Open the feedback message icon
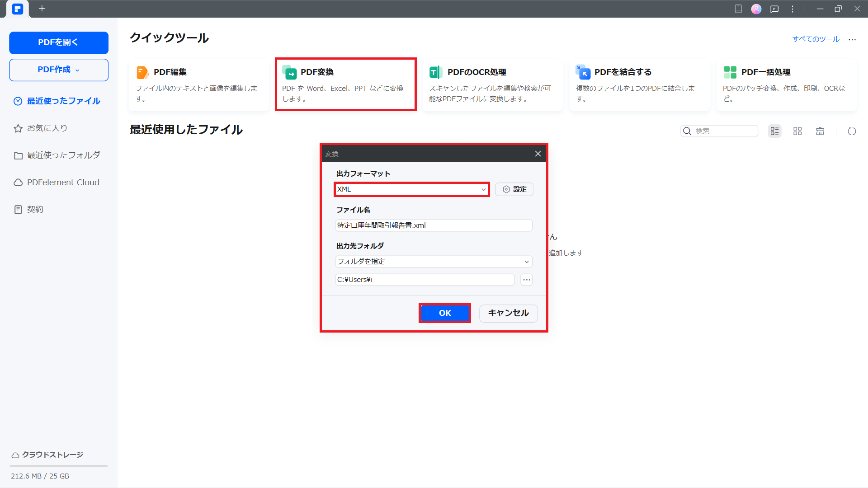 [774, 9]
